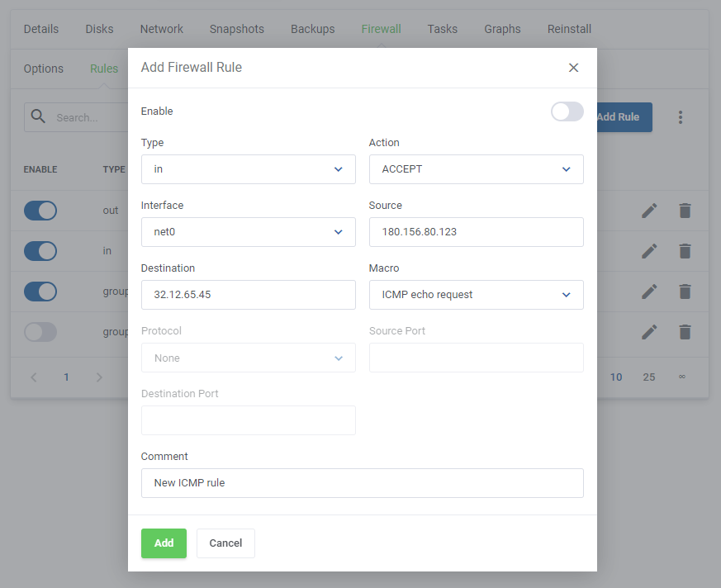Open the Reinstall tab
721x588 pixels.
[569, 29]
